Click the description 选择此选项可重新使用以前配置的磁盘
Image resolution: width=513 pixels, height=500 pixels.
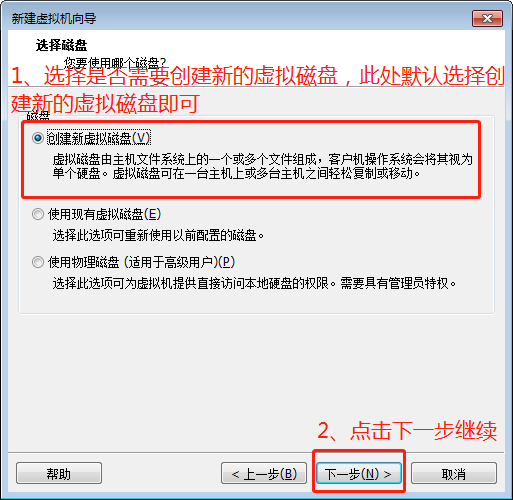[x=158, y=236]
